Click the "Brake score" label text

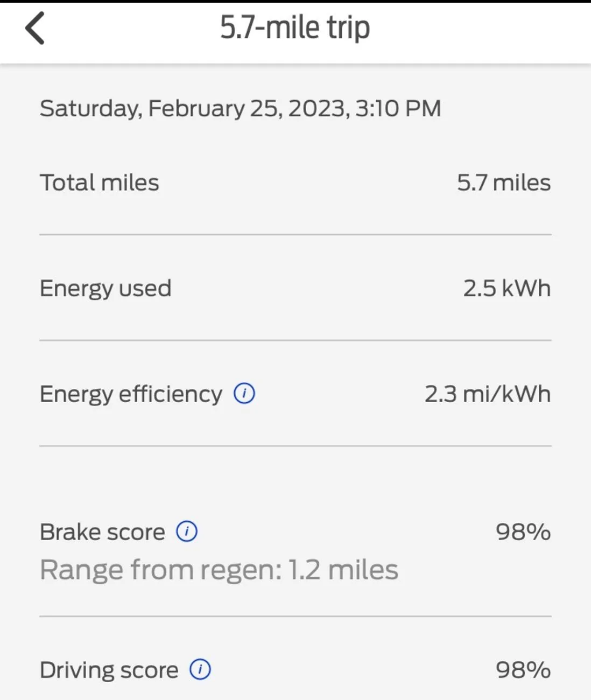[102, 532]
